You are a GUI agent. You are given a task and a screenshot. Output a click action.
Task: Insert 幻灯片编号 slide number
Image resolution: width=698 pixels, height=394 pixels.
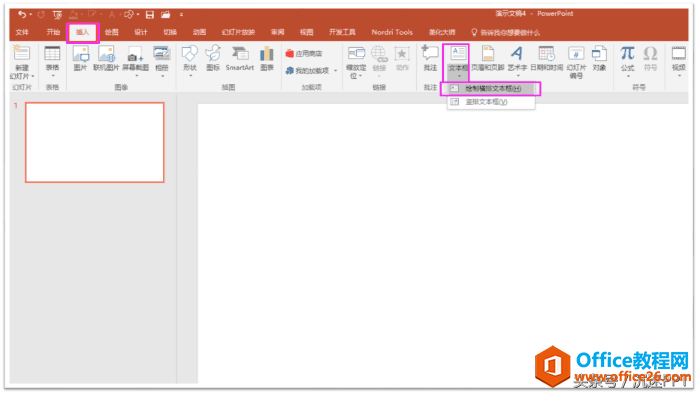[576, 62]
